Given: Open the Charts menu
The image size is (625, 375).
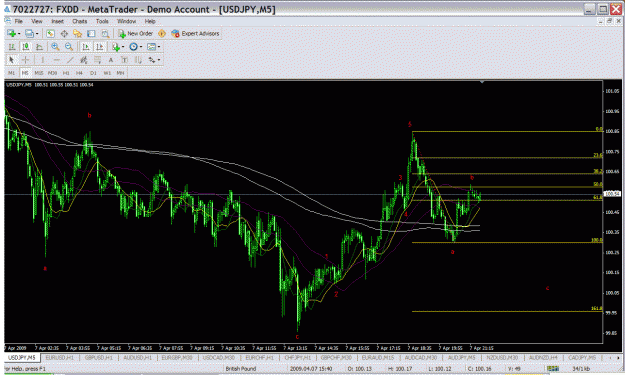Looking at the screenshot, I should (x=79, y=21).
